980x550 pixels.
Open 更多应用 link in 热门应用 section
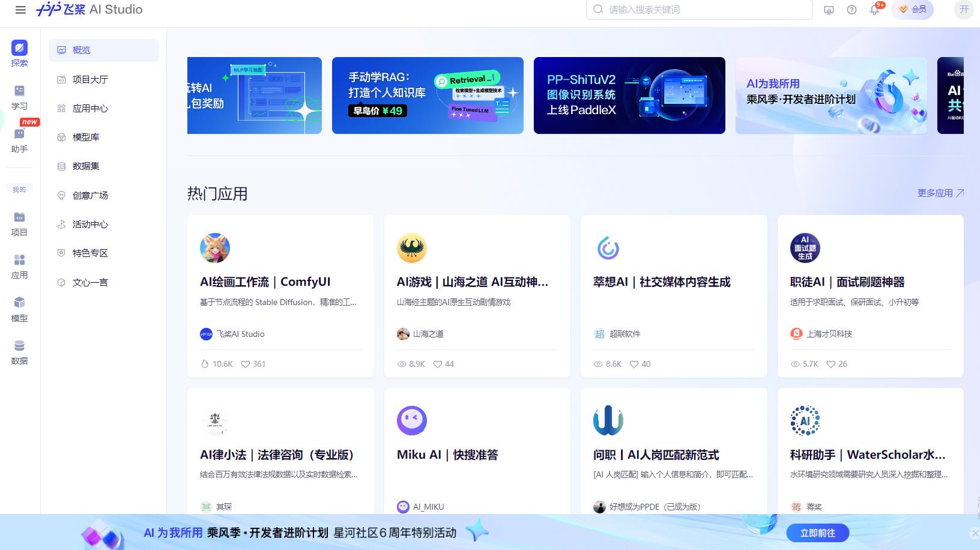pos(940,193)
